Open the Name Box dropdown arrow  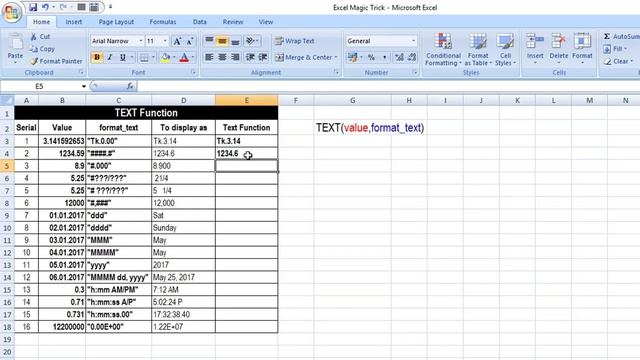tap(84, 86)
